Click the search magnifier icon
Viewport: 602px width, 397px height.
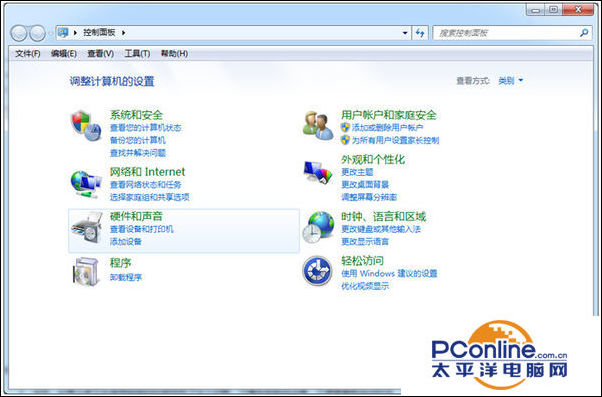pos(584,33)
